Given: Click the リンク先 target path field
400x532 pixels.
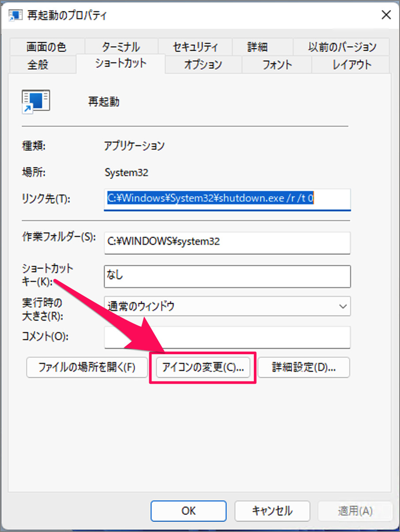Looking at the screenshot, I should pos(227,199).
